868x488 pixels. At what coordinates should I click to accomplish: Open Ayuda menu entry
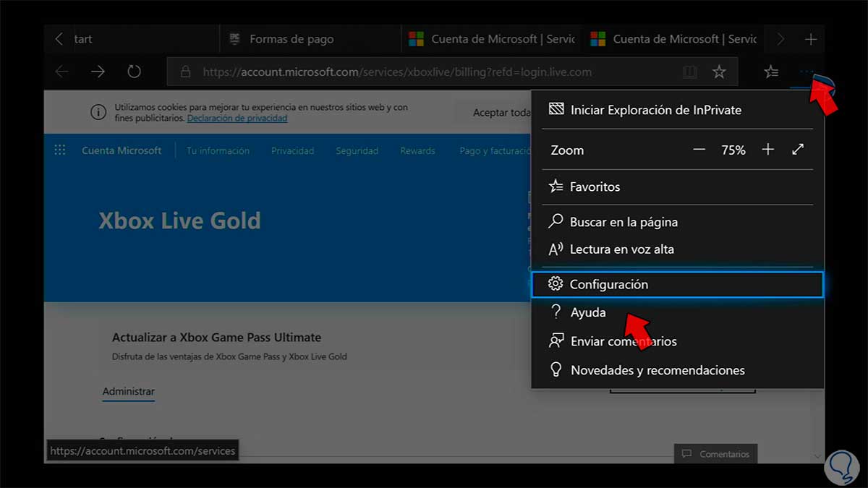[678, 312]
